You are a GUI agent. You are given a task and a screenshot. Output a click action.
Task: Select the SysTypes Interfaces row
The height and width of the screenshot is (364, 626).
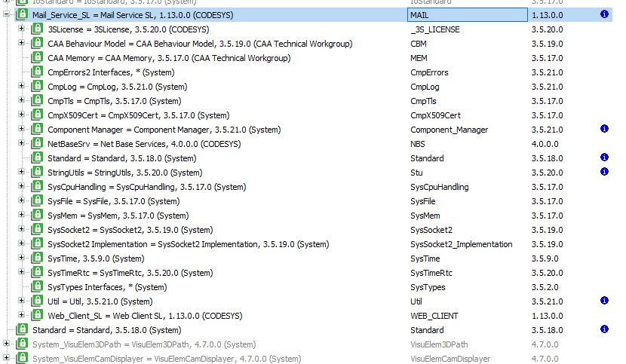pos(107,287)
